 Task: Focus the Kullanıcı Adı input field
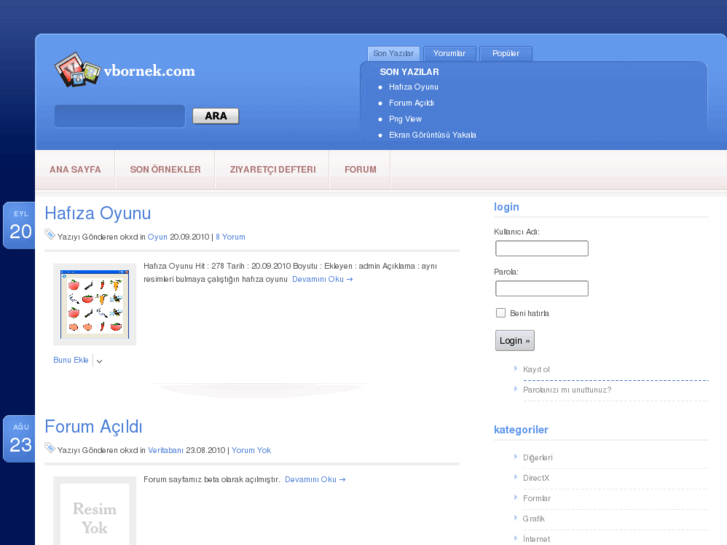point(542,248)
